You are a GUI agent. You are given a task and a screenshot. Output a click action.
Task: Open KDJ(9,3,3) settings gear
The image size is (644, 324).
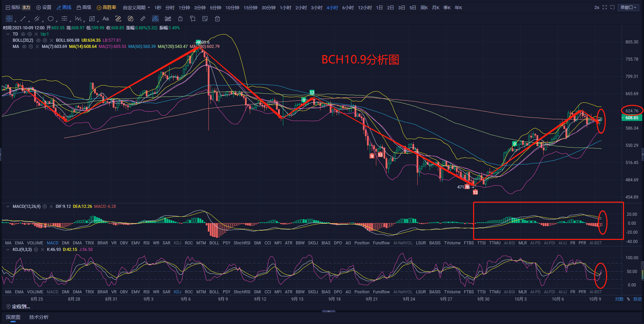36,250
